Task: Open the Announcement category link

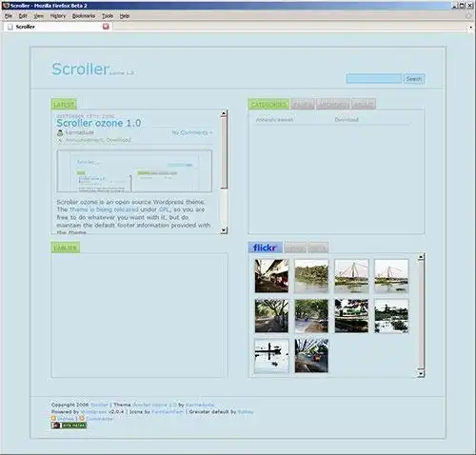Action: click(x=274, y=120)
